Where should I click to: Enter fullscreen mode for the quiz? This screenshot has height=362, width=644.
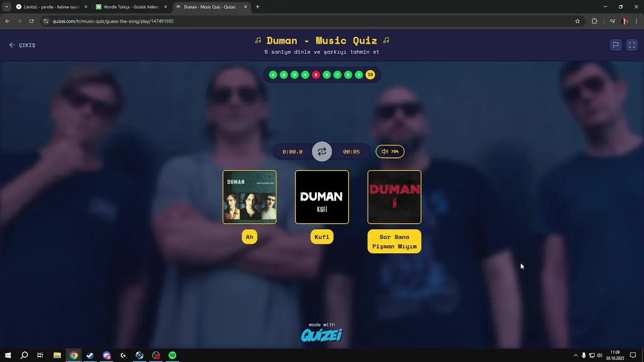[632, 45]
